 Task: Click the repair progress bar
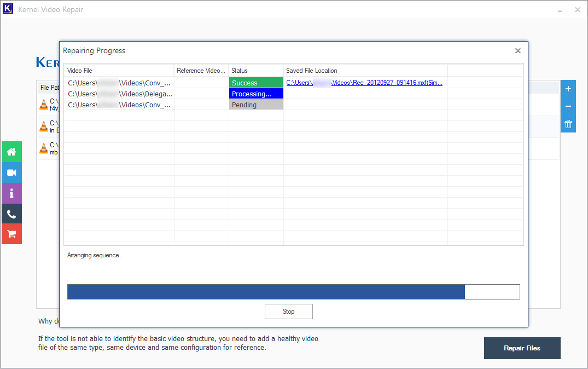(294, 292)
